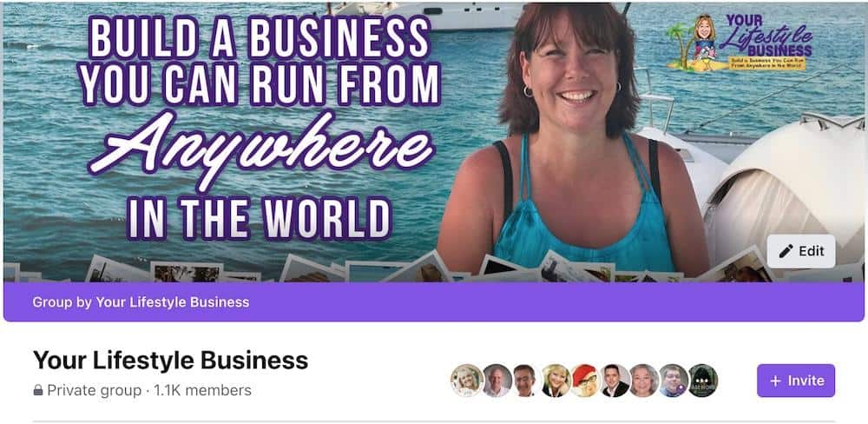Open the seventh member avatar with gray hair

644,381
